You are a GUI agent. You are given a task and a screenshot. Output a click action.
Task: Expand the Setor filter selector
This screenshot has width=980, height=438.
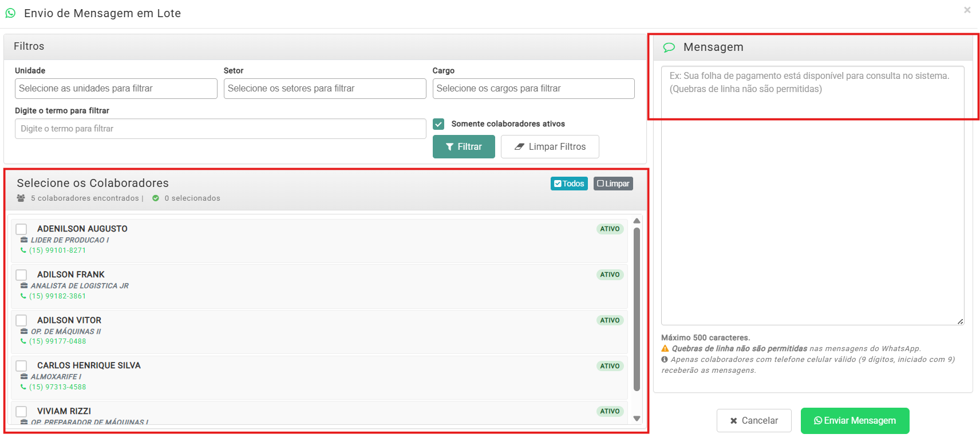click(325, 89)
